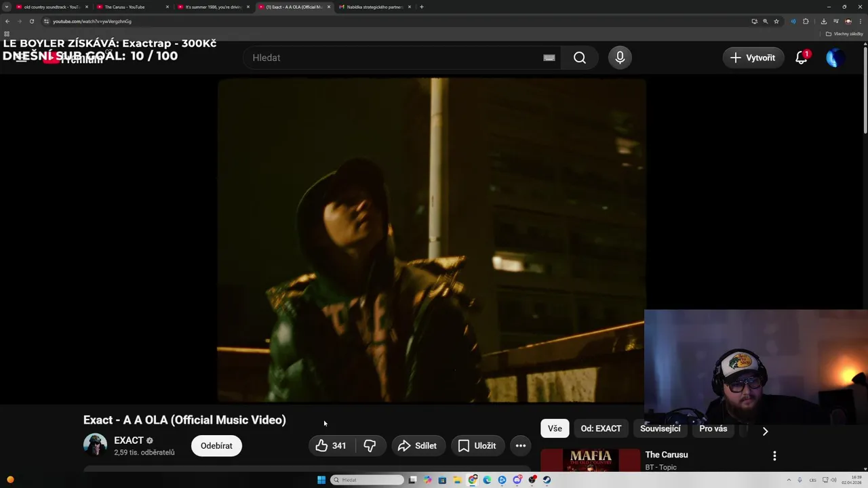View site information icon in address bar
Viewport: 868px width, 488px height.
46,21
